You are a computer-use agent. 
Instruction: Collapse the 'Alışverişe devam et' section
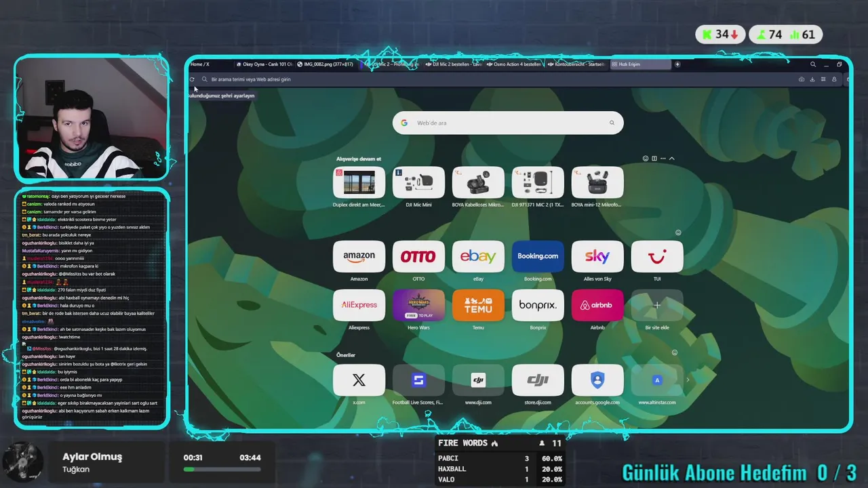[672, 159]
